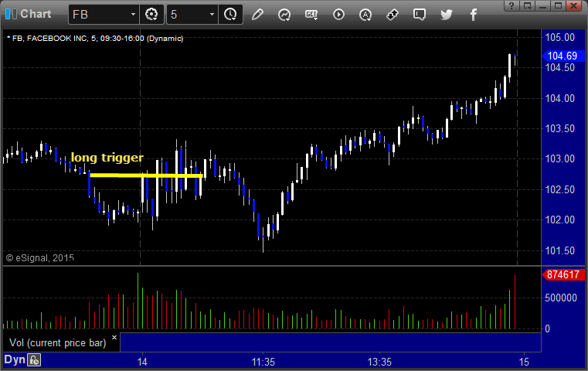This screenshot has width=588, height=371.
Task: Click the Chart window title icon
Action: [11, 14]
